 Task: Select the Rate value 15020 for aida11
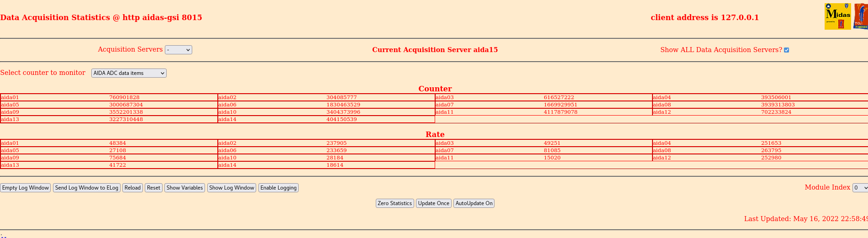[x=552, y=158]
